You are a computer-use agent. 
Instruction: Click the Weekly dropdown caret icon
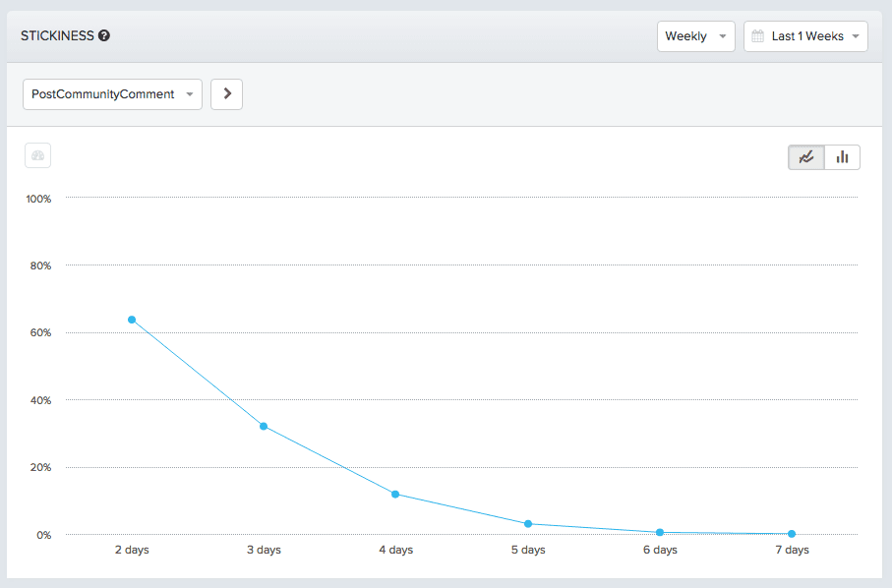pos(723,35)
